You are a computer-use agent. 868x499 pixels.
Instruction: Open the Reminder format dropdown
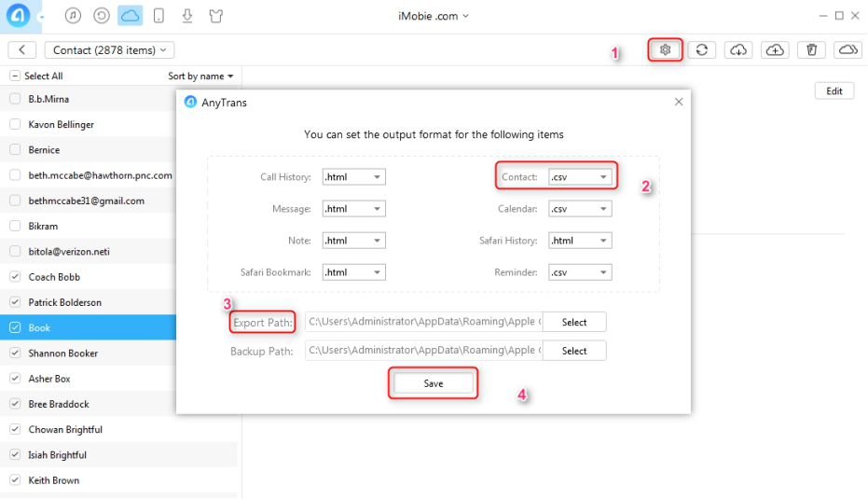580,272
